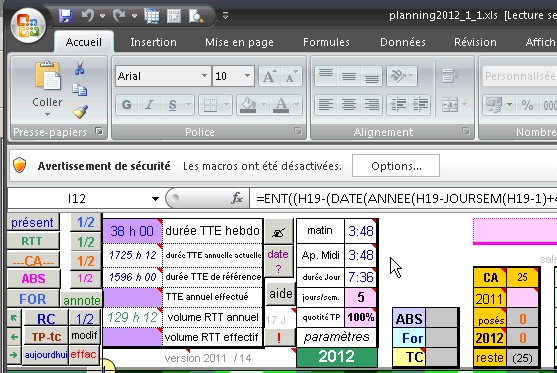
Task: Open the Formules ribbon tab
Action: point(326,42)
